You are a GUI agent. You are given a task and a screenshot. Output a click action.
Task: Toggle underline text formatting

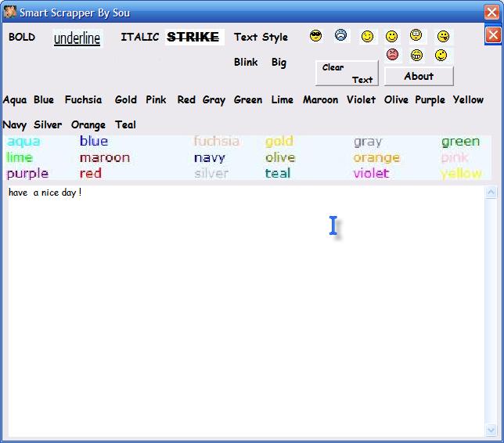click(77, 38)
